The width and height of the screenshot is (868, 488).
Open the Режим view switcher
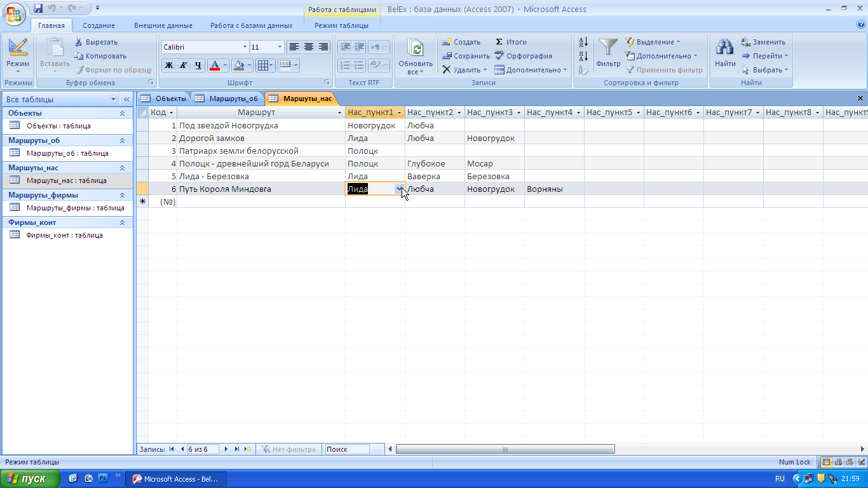click(18, 56)
